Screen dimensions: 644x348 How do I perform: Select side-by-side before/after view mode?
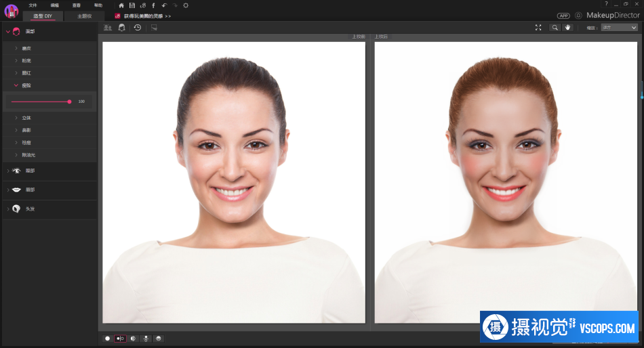(x=120, y=339)
